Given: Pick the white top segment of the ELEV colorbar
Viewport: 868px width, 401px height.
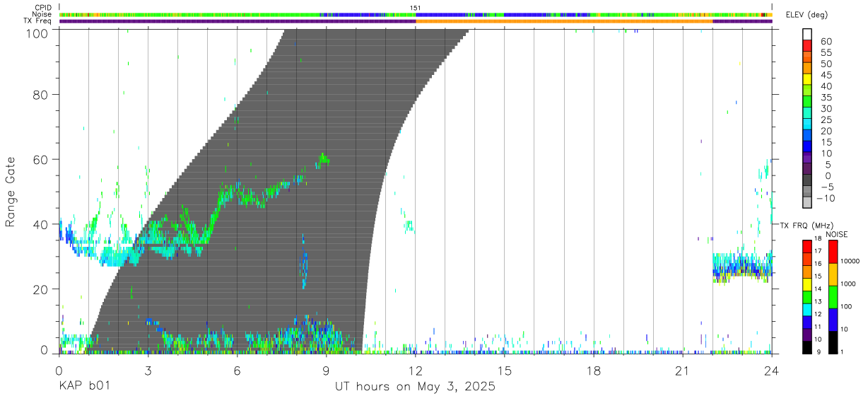Looking at the screenshot, I should pyautogui.click(x=808, y=35).
